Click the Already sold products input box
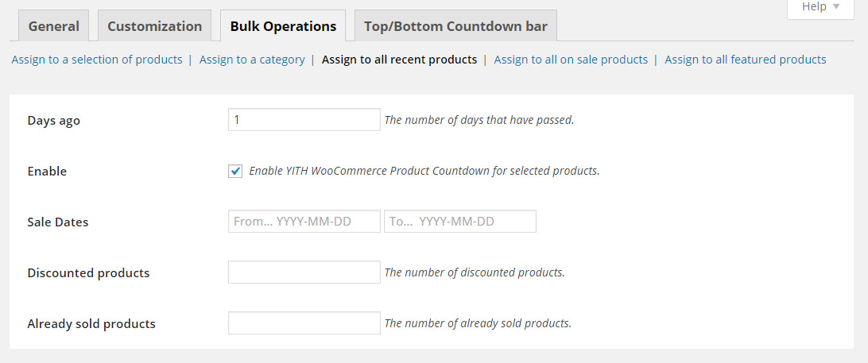This screenshot has width=868, height=363. pyautogui.click(x=304, y=323)
